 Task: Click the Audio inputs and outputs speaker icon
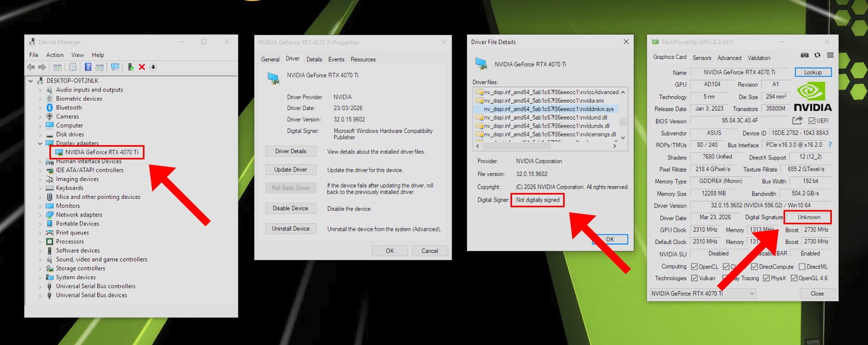click(x=49, y=90)
